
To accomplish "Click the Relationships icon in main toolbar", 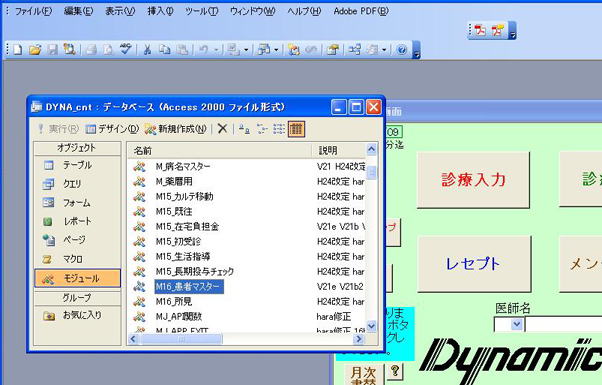I will [354, 50].
